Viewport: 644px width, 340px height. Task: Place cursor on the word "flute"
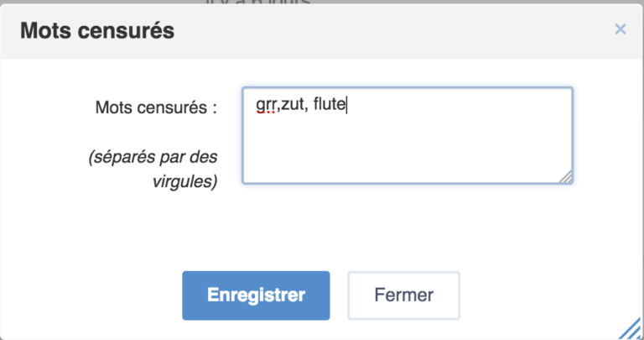click(330, 107)
